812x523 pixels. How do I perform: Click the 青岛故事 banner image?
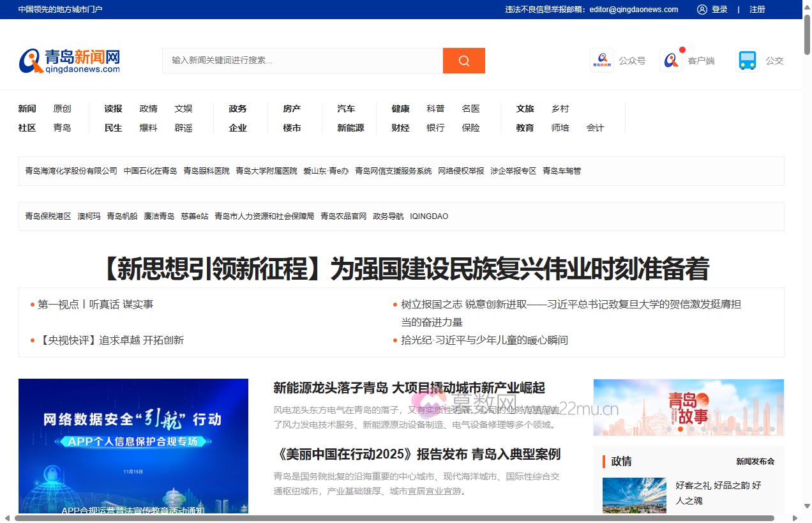[x=688, y=407]
